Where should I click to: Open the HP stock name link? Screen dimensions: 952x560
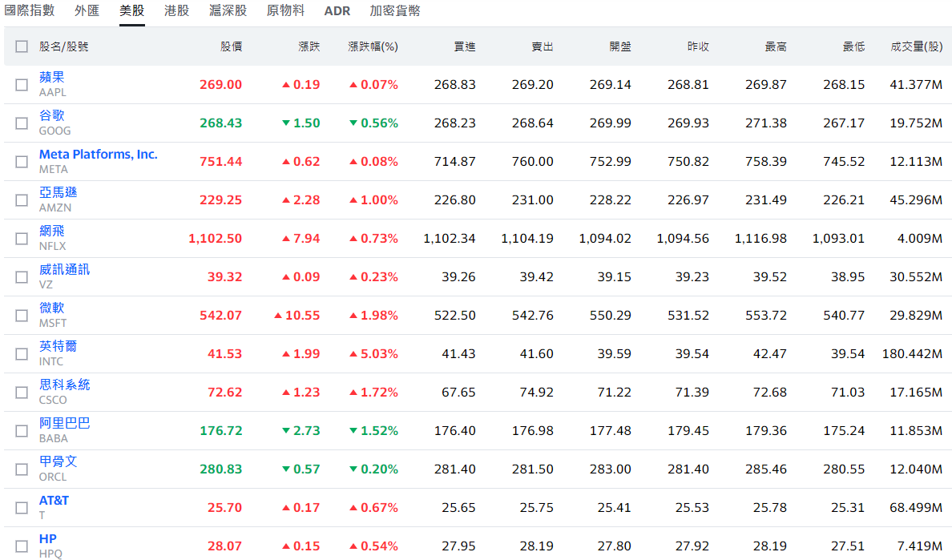(48, 539)
